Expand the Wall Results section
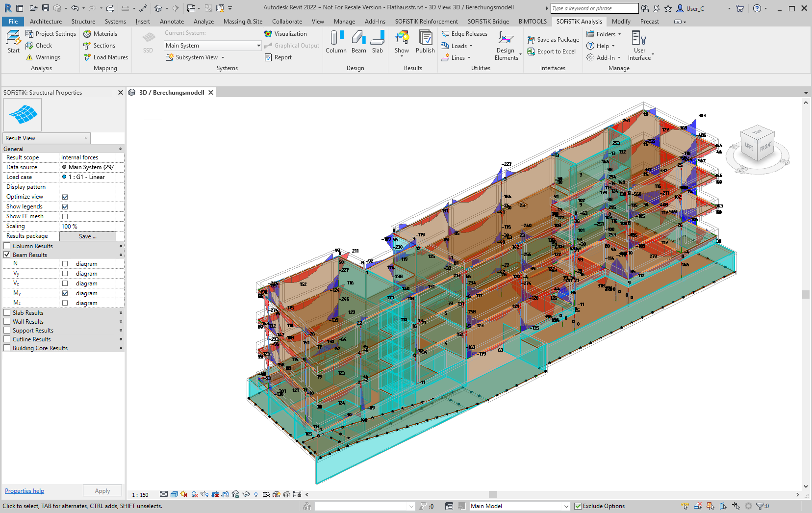Viewport: 812px width, 513px height. pyautogui.click(x=121, y=322)
